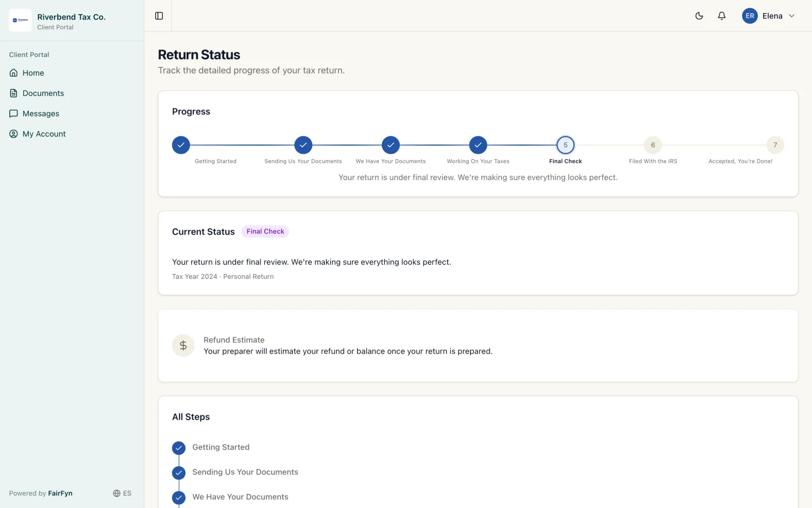Click Sending Us Your Documents checkmark in All Steps
The image size is (812, 508).
pyautogui.click(x=179, y=473)
